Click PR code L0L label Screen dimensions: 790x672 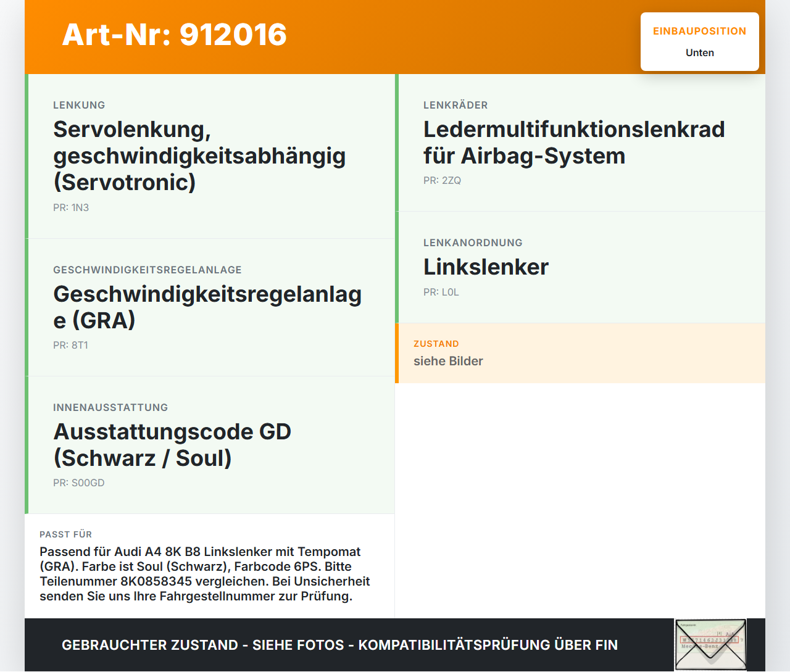click(x=441, y=292)
